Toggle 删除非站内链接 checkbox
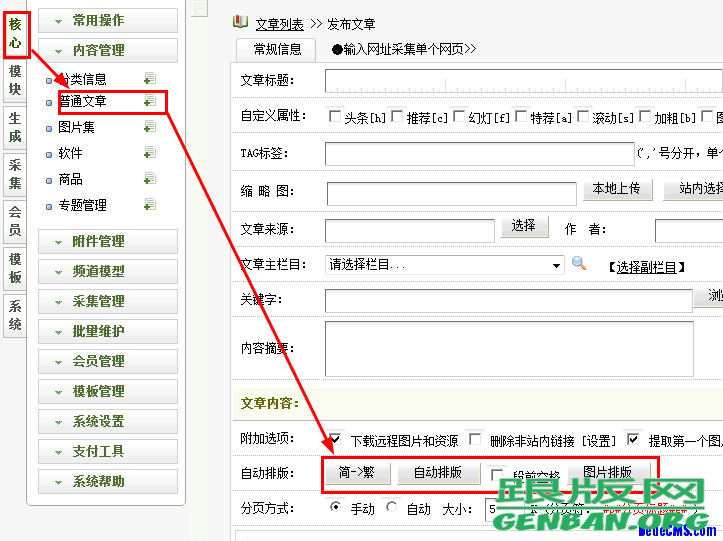Image resolution: width=723 pixels, height=541 pixels. pos(475,439)
